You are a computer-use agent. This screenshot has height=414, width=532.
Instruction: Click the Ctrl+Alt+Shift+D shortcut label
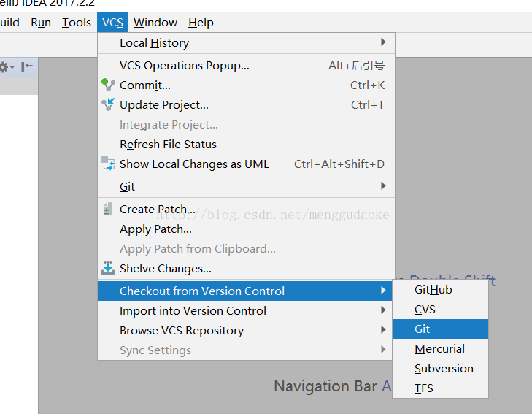pos(339,164)
